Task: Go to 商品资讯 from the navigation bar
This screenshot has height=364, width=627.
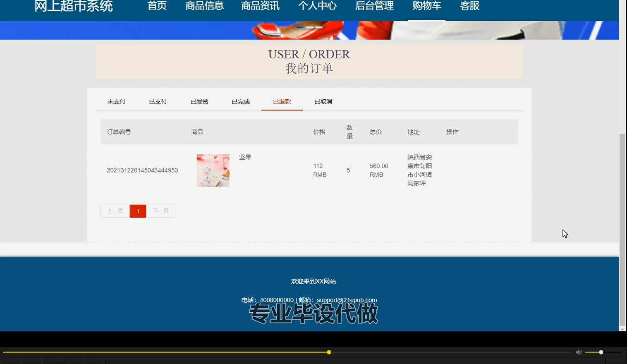Action: coord(260,6)
